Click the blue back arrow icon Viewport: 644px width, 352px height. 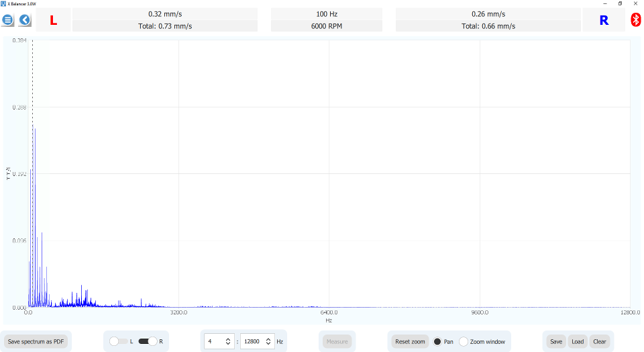pyautogui.click(x=25, y=20)
